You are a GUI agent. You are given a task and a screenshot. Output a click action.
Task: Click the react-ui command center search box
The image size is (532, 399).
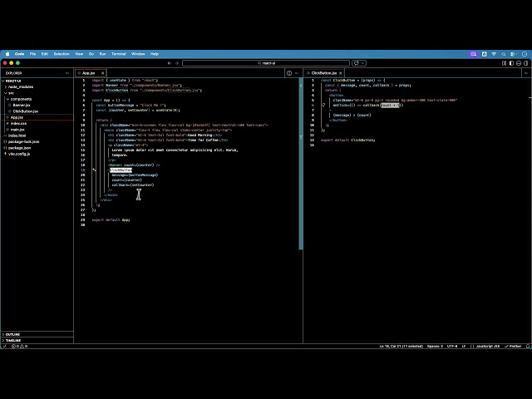pyautogui.click(x=266, y=63)
